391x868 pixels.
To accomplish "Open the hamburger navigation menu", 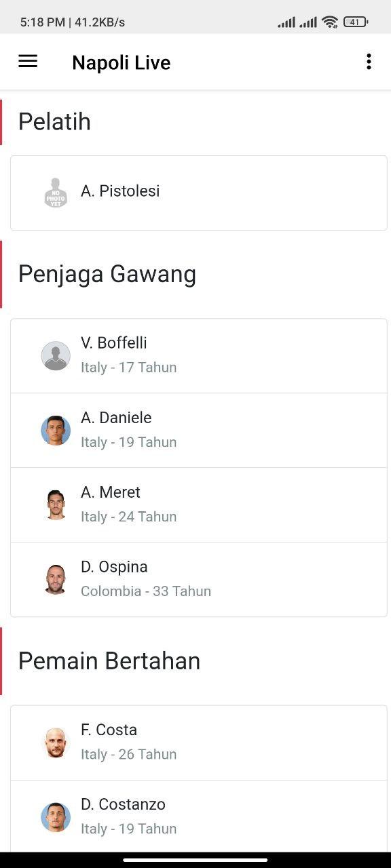I will (28, 62).
